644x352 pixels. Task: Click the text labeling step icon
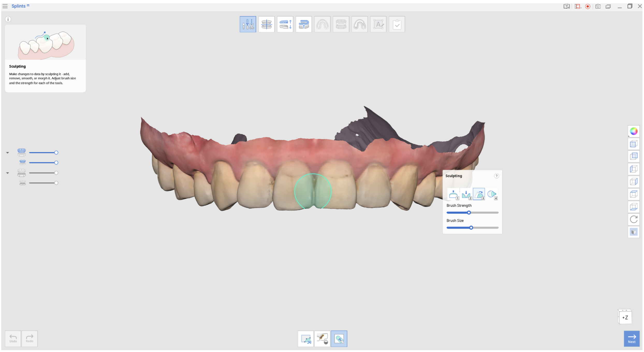378,24
